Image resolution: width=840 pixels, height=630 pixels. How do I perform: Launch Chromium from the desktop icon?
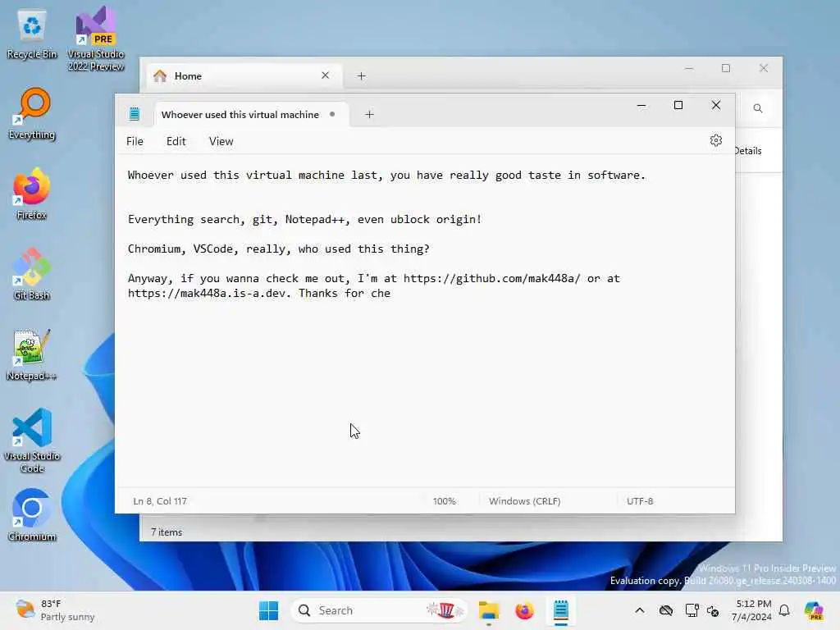click(32, 515)
